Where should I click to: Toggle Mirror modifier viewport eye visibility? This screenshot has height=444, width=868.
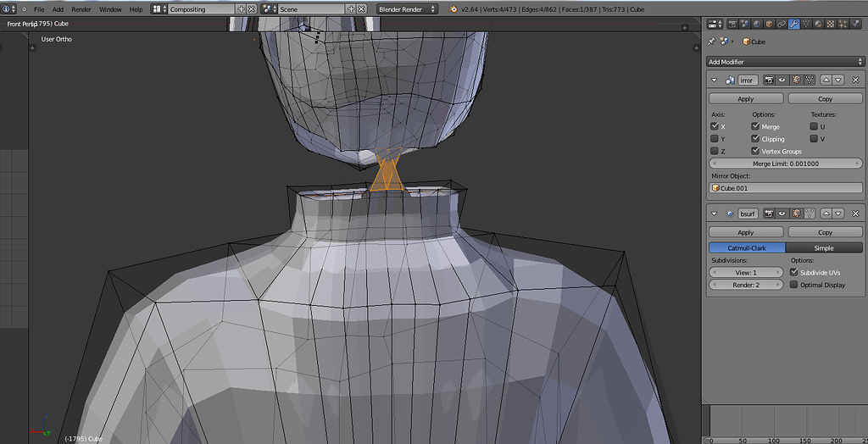[x=782, y=80]
